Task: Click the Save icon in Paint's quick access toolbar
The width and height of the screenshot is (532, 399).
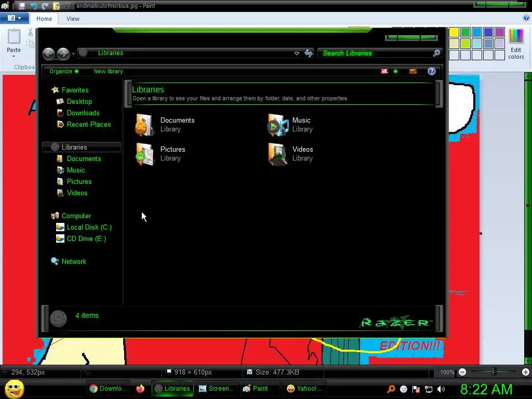Action: pyautogui.click(x=22, y=6)
